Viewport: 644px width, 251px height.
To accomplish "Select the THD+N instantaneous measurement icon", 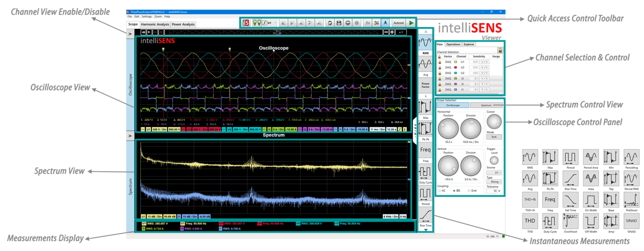I will click(531, 199).
